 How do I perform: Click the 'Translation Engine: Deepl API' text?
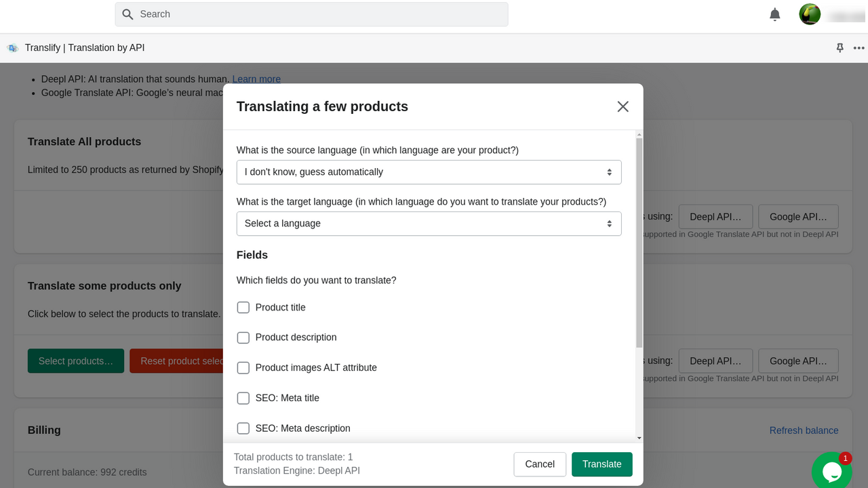[297, 470]
